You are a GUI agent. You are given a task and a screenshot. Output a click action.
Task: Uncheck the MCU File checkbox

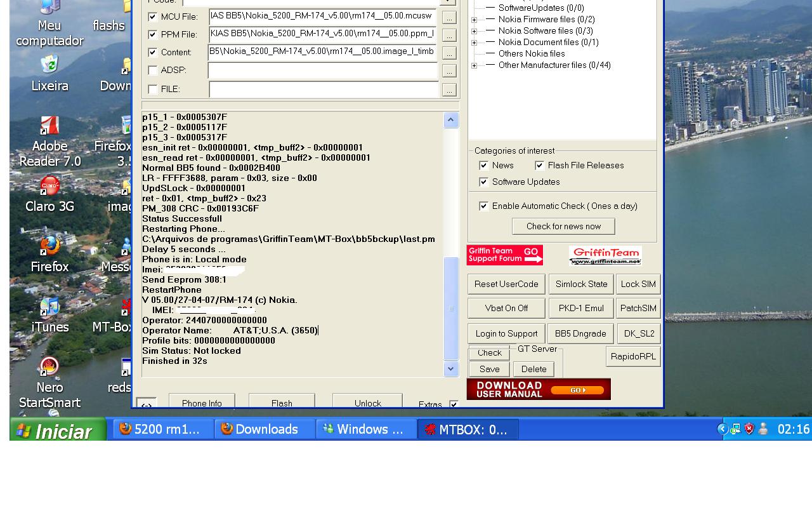[x=153, y=17]
